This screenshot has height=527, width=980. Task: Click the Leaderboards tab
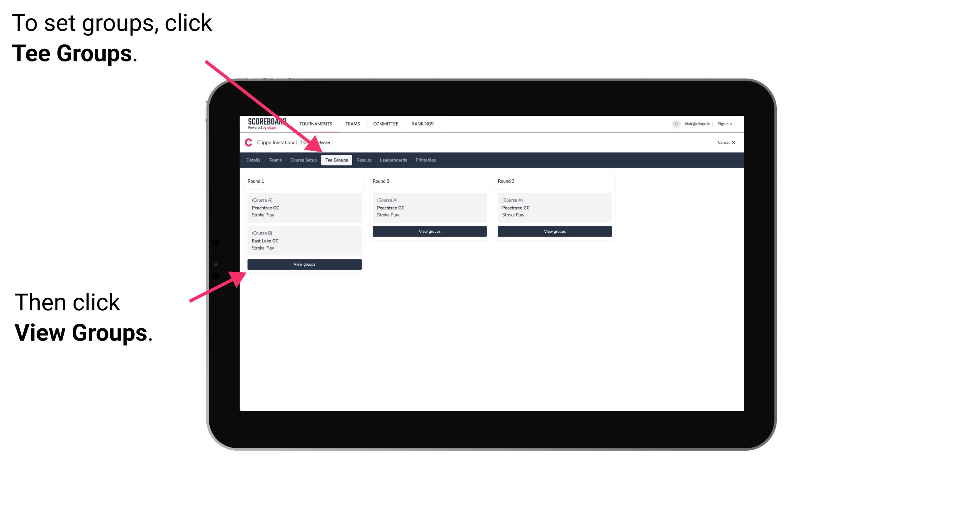click(392, 160)
